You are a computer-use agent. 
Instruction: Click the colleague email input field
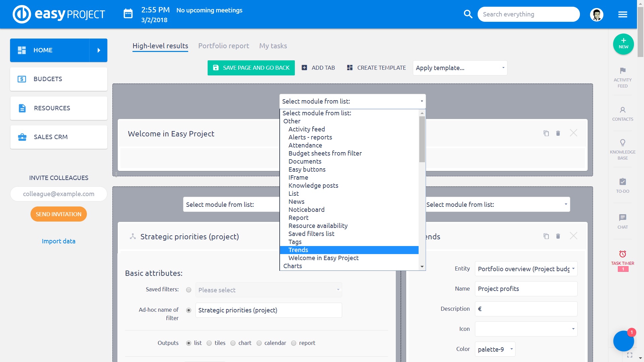[59, 194]
